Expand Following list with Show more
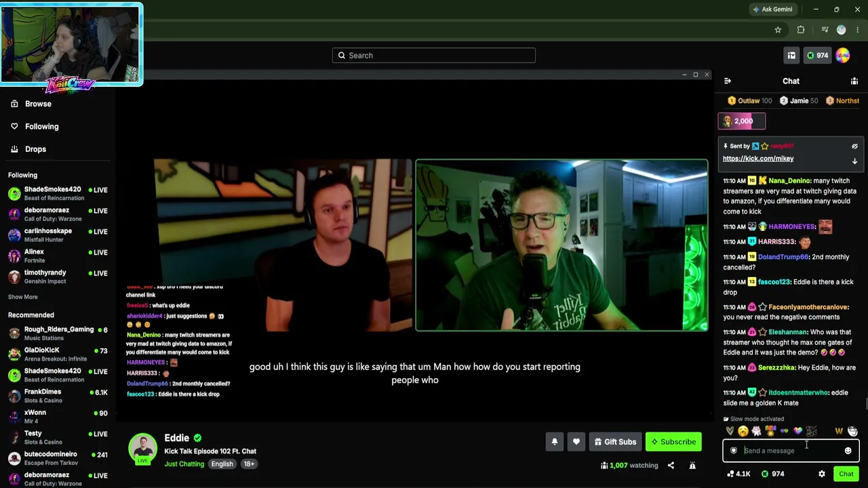 pos(23,297)
